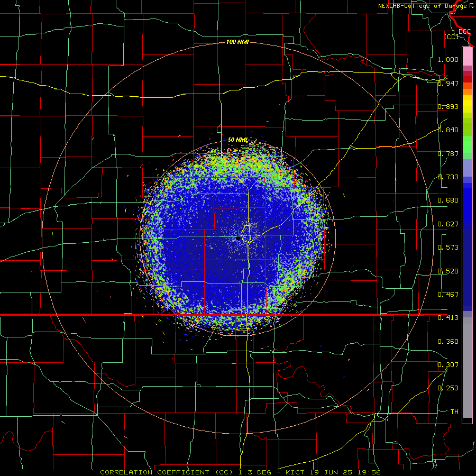Select the 0.573 scale value
Image resolution: width=476 pixels, height=476 pixels.
(448, 248)
